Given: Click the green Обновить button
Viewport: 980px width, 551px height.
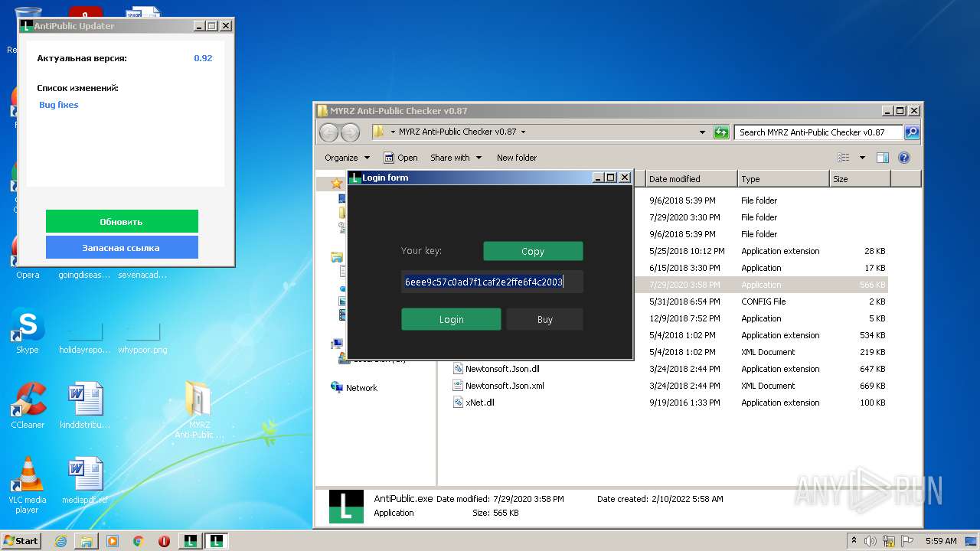Looking at the screenshot, I should click(x=122, y=221).
